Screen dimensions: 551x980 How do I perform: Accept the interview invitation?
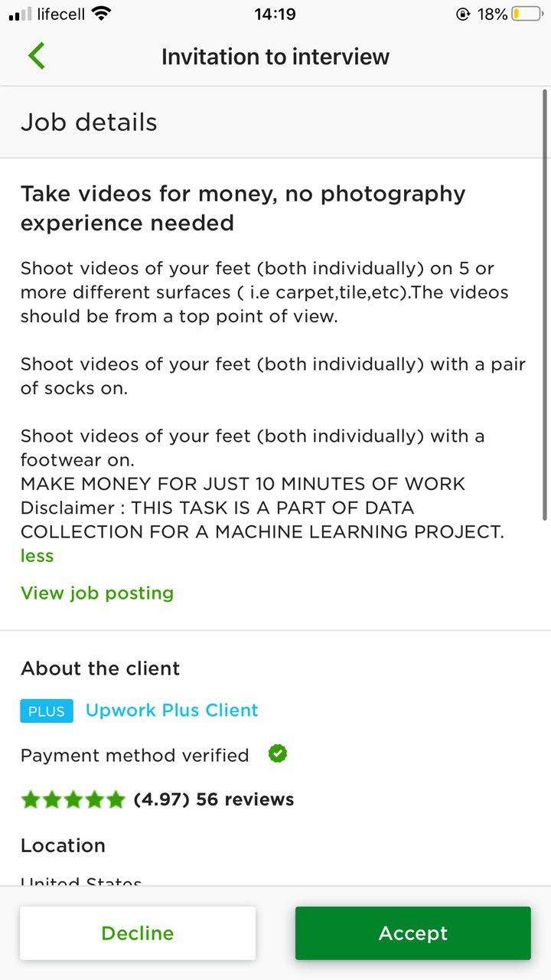[x=413, y=933]
